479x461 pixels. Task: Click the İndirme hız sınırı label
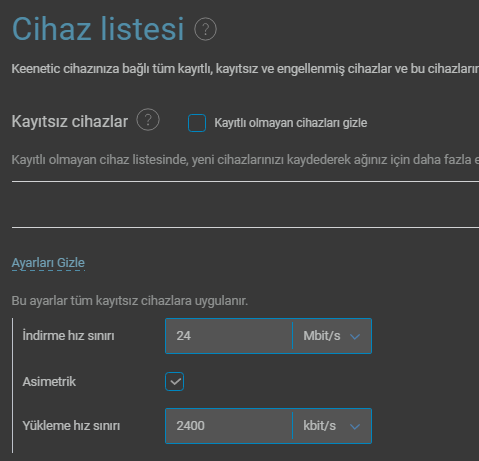tap(68, 336)
